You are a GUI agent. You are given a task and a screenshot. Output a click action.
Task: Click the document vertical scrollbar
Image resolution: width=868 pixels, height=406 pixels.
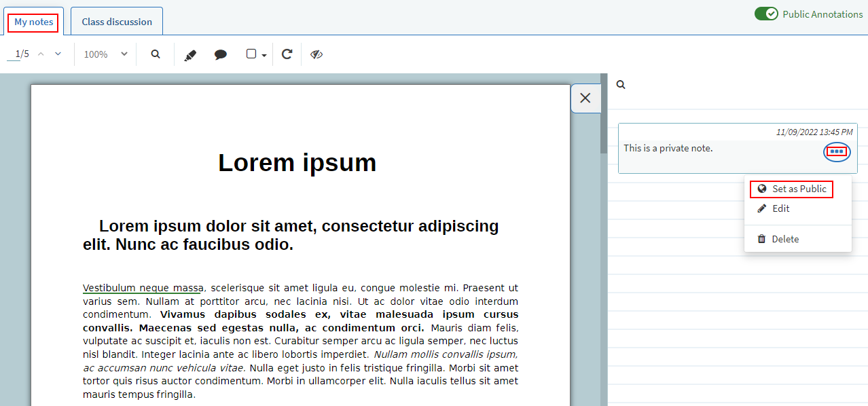[604, 122]
